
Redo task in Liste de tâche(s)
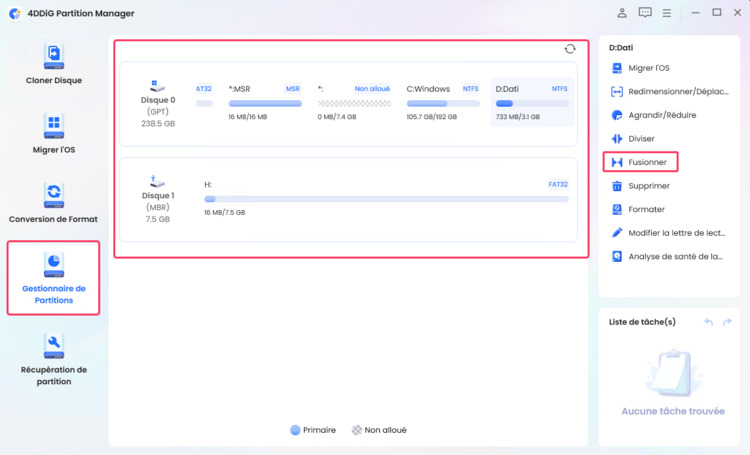[727, 322]
